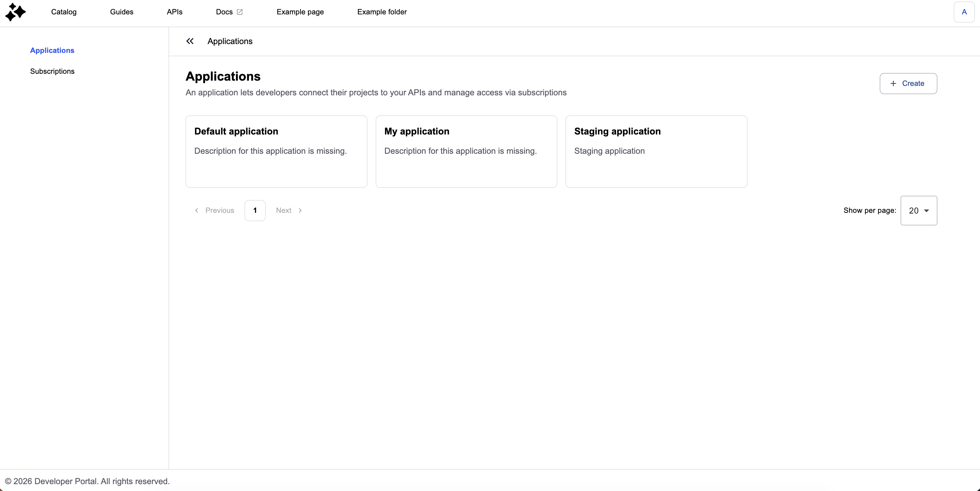980x491 pixels.
Task: Click the sparkle logo icon
Action: click(15, 12)
